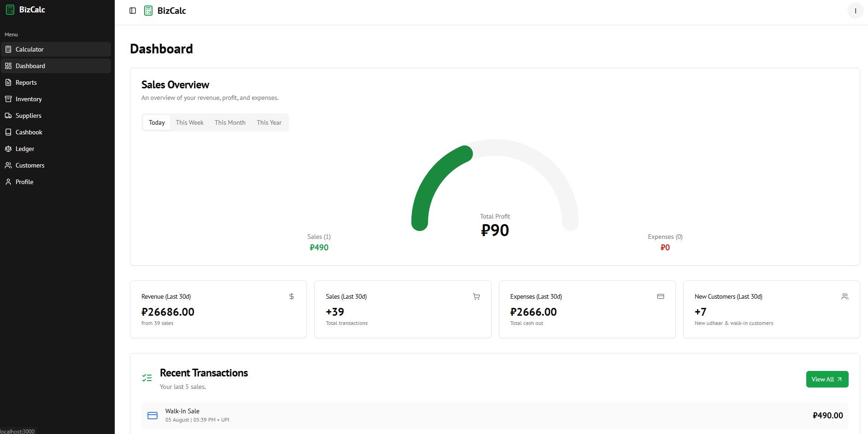
Task: Show the This Year overview tab
Action: click(x=269, y=122)
